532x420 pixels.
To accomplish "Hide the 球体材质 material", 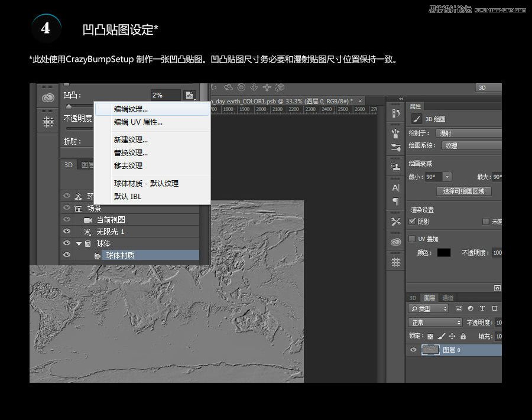I will pos(67,255).
